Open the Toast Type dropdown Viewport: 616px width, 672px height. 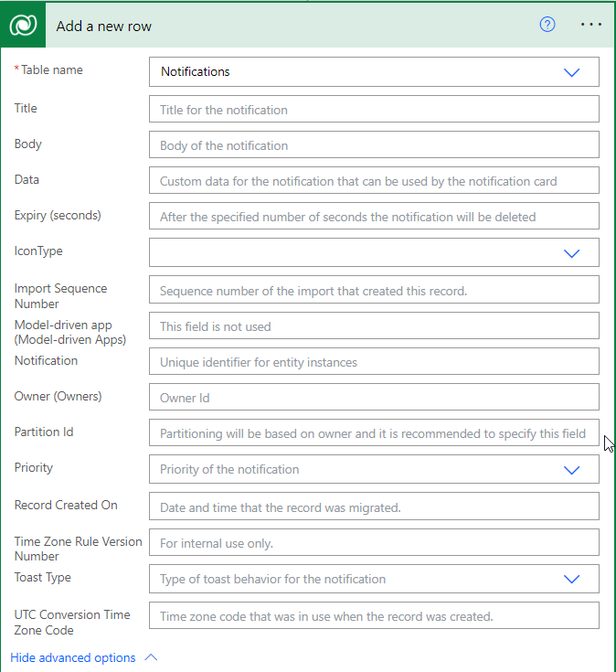click(x=572, y=579)
